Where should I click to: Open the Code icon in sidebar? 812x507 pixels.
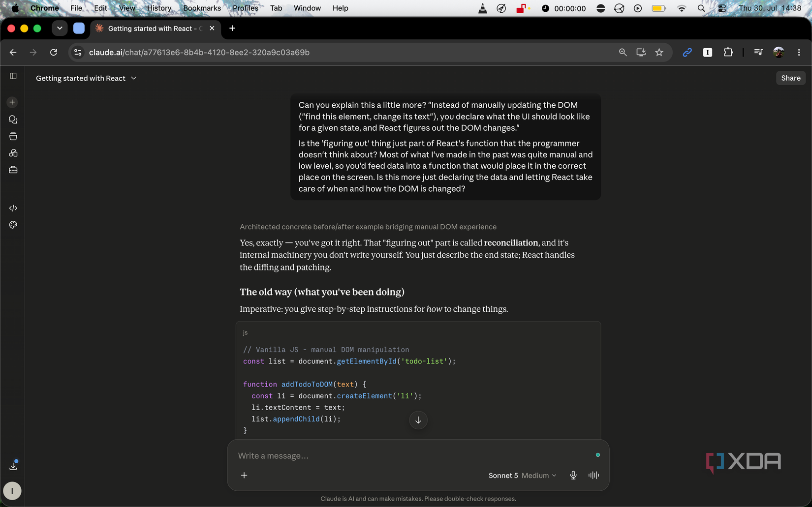point(13,208)
